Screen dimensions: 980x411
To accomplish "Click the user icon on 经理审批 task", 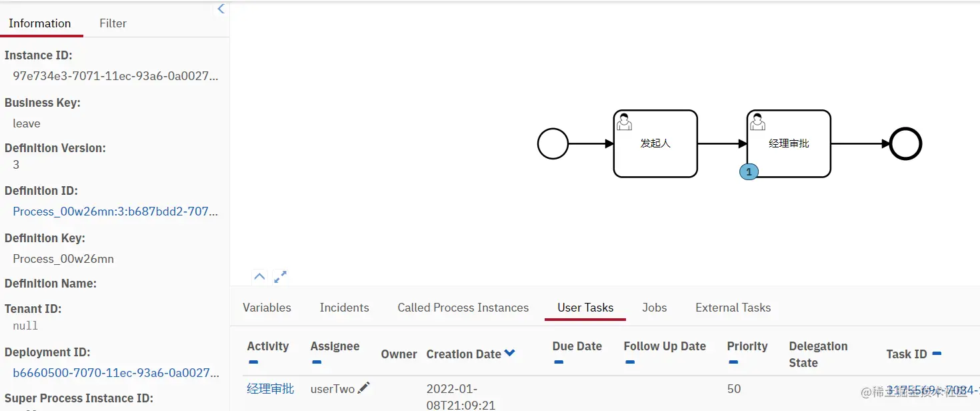I will (757, 121).
